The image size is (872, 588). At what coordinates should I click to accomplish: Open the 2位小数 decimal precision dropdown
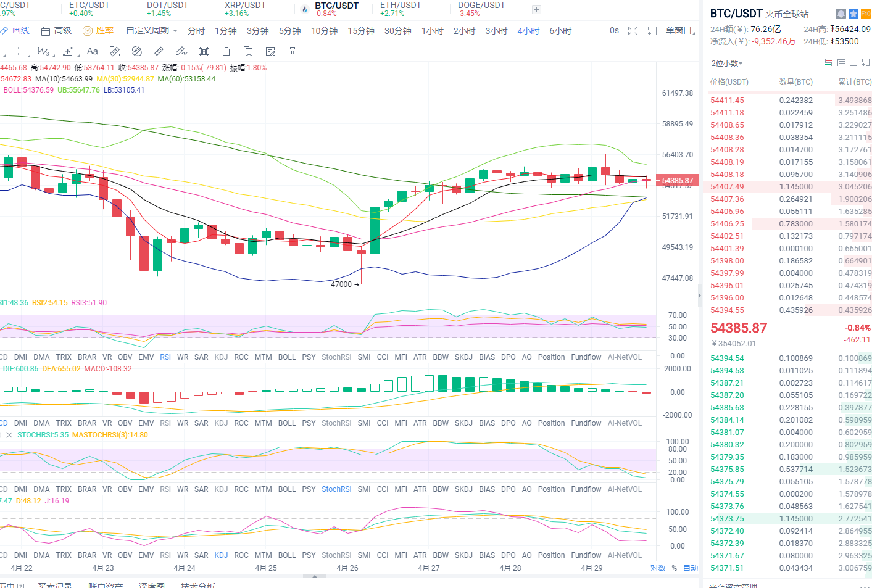pyautogui.click(x=727, y=64)
